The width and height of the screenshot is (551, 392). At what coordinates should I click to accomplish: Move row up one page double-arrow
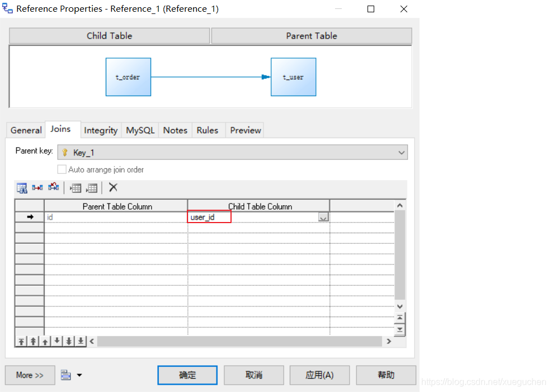pos(34,341)
